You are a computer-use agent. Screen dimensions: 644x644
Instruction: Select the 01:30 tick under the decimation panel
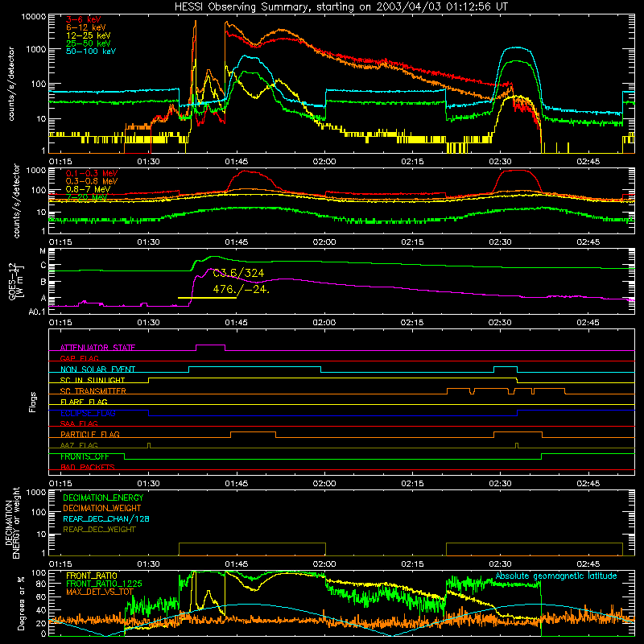click(x=148, y=564)
